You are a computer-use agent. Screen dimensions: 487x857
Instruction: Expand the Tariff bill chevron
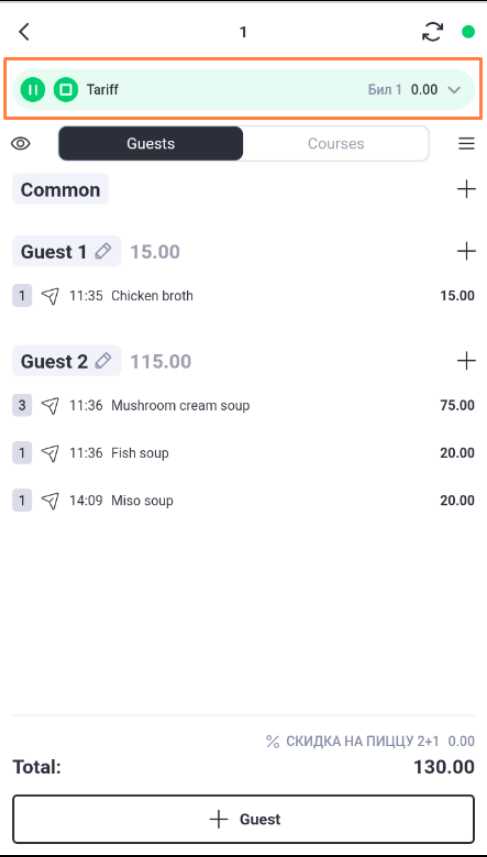click(454, 90)
